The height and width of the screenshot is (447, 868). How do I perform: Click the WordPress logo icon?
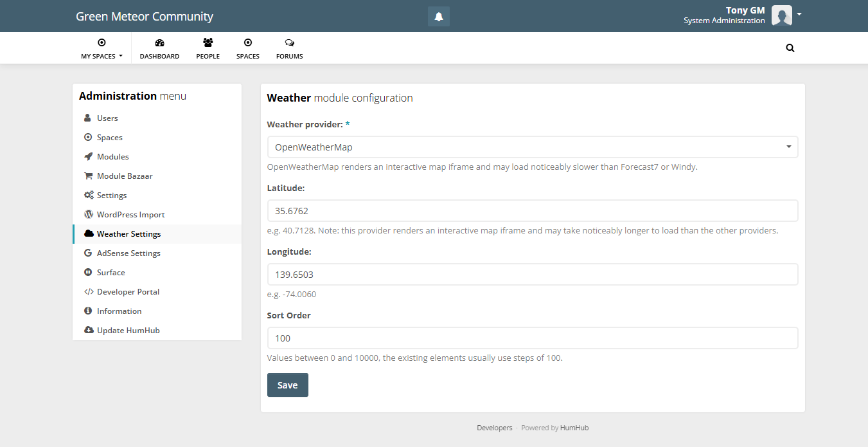[88, 215]
